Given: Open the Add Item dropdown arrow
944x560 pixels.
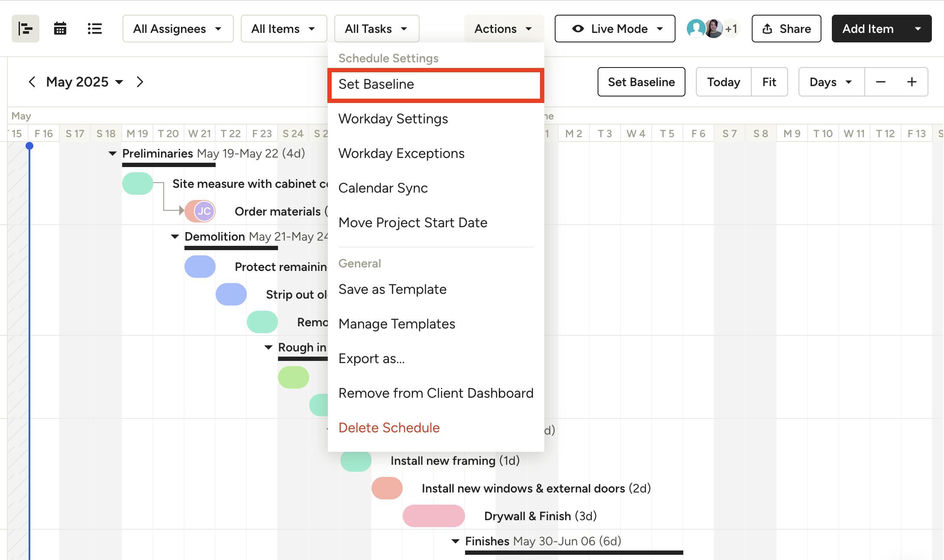Looking at the screenshot, I should point(918,29).
